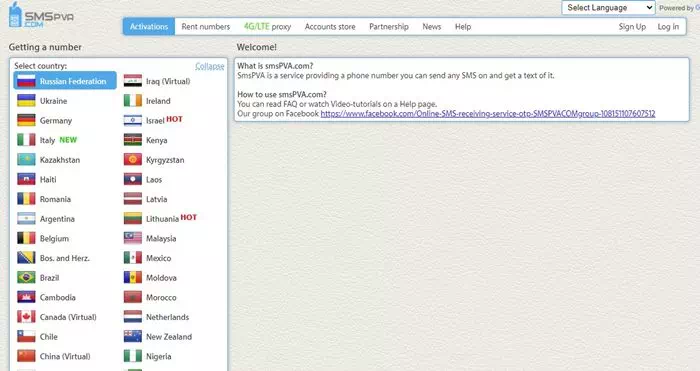This screenshot has width=700, height=371.
Task: Click the Kenya flag icon
Action: [x=133, y=140]
